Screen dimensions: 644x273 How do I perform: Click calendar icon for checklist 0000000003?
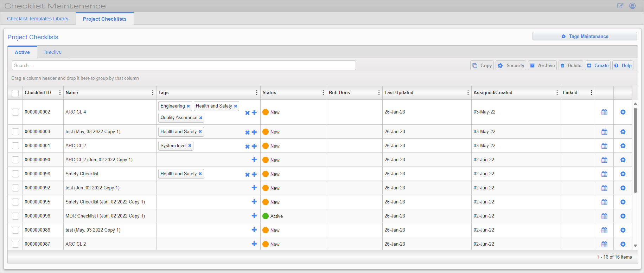pyautogui.click(x=604, y=132)
